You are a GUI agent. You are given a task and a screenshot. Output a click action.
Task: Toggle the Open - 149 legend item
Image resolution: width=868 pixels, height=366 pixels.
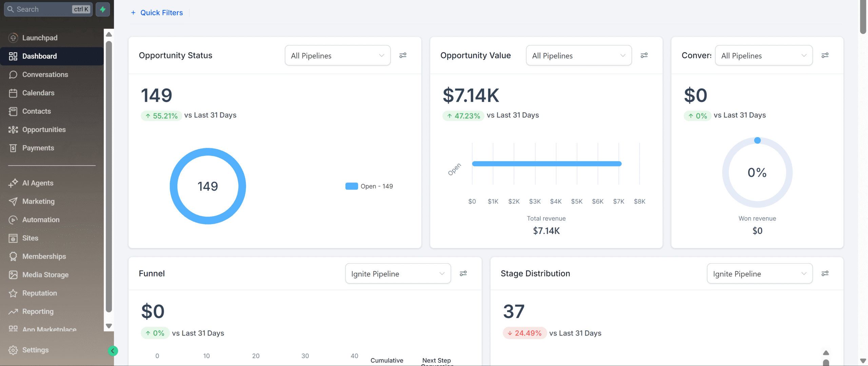pos(369,186)
